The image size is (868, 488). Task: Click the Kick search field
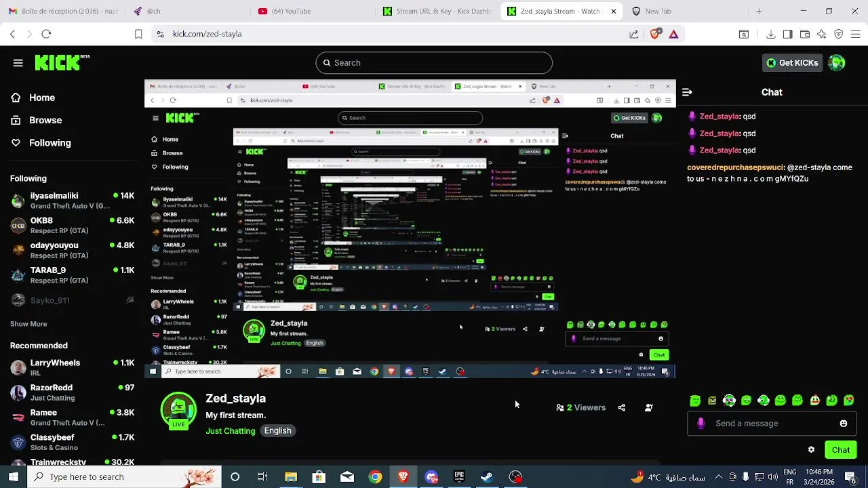pos(434,63)
